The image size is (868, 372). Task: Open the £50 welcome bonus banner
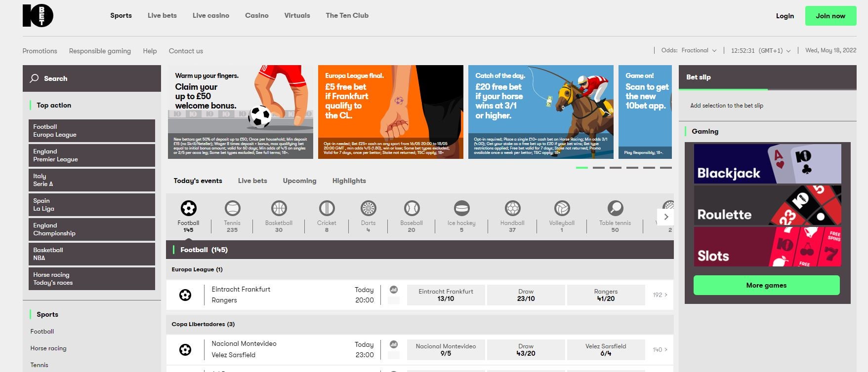coord(241,112)
